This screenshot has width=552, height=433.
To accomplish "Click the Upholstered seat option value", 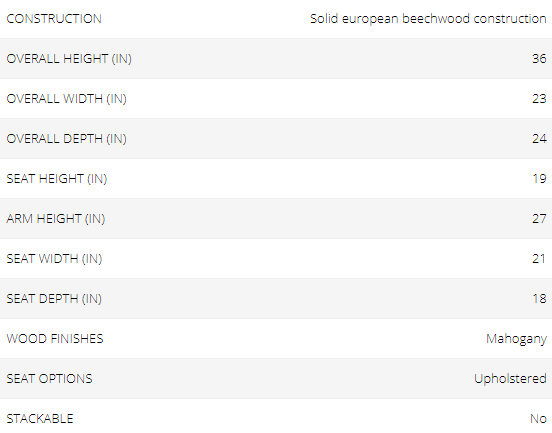I will [x=510, y=379].
